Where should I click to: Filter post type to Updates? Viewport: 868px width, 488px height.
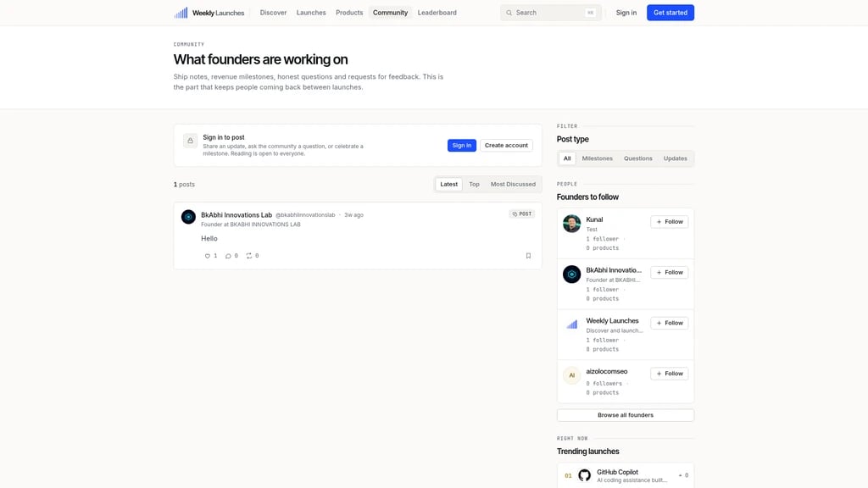click(676, 158)
